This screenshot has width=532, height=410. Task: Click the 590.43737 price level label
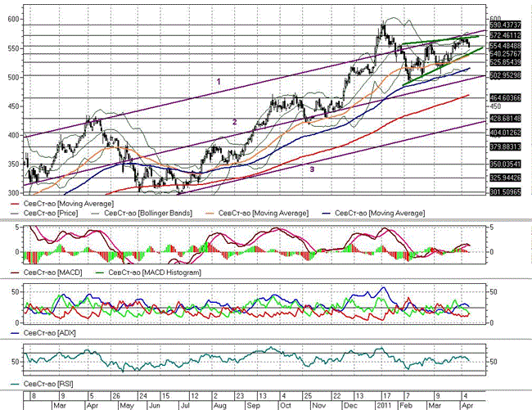pos(505,25)
